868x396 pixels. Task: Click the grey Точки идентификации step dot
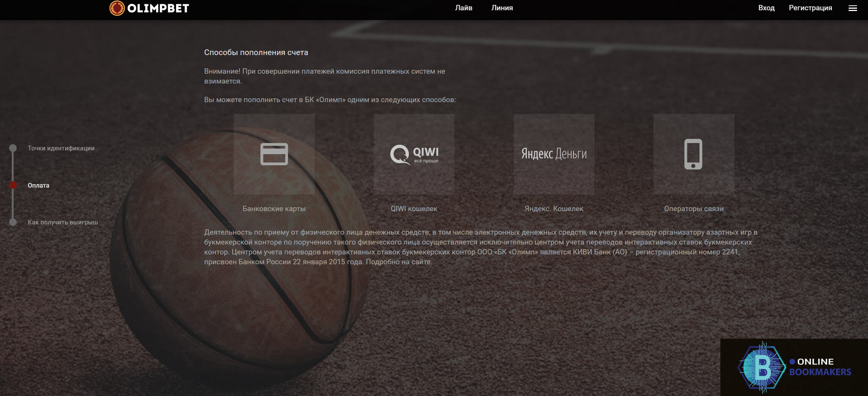click(13, 148)
